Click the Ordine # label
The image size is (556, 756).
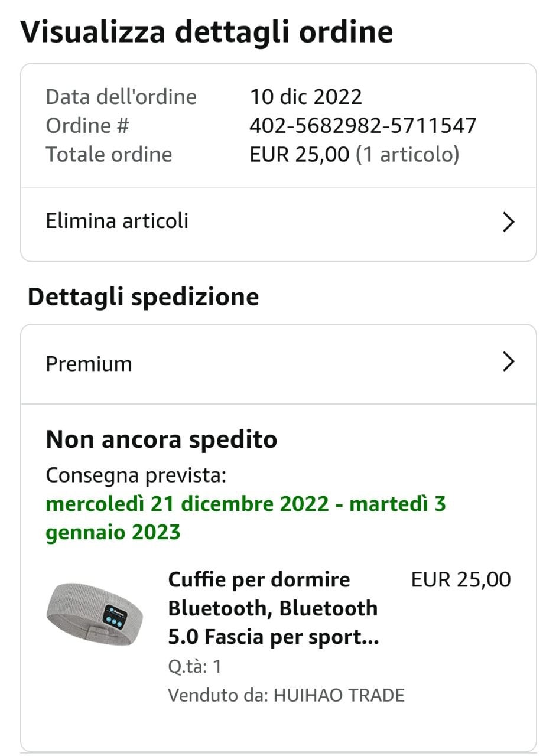87,126
